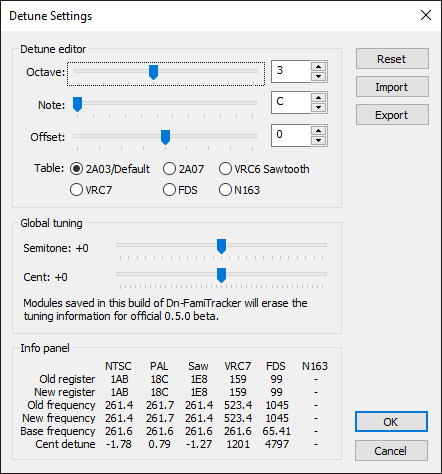Click the NTSC column header in Info panel

click(118, 366)
